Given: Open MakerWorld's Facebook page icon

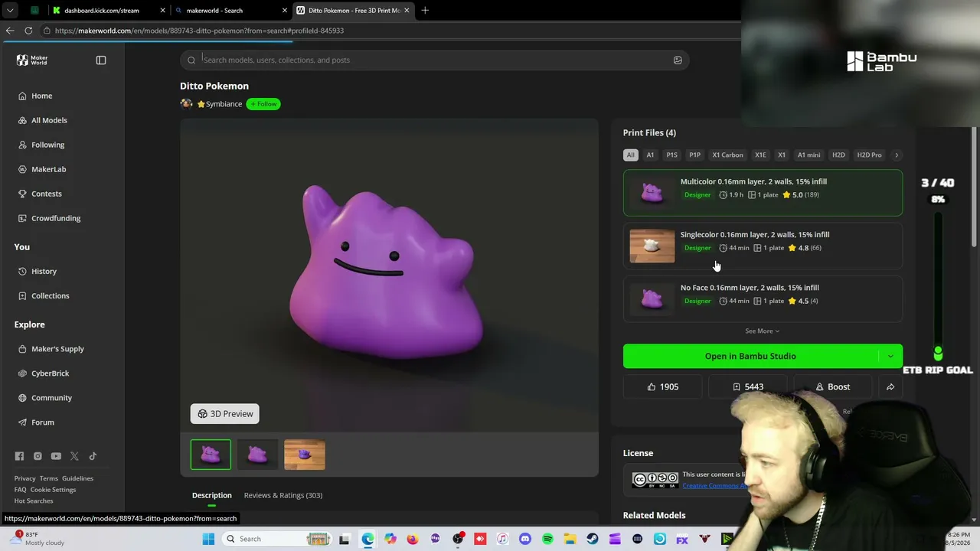Looking at the screenshot, I should click(19, 456).
